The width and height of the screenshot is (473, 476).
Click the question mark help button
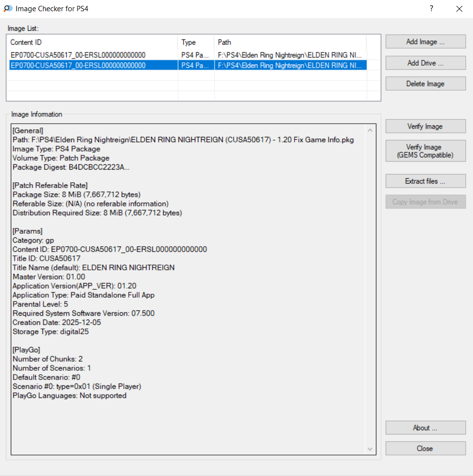(x=431, y=9)
